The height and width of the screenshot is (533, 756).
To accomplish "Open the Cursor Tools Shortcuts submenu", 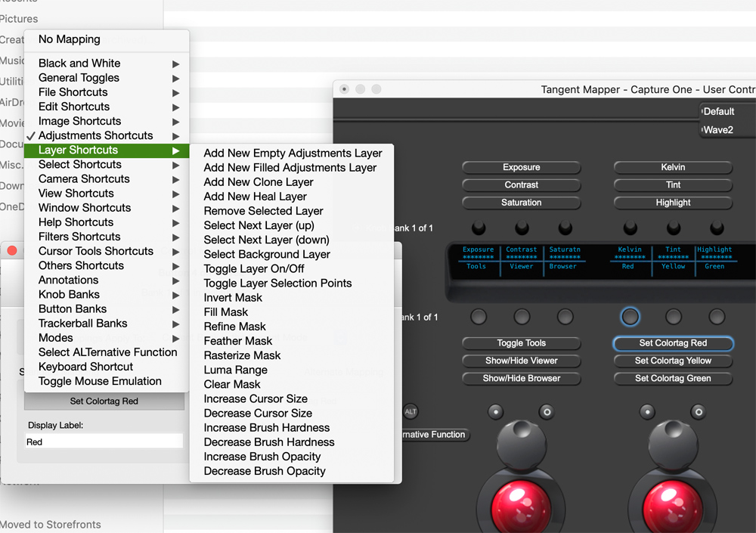I will click(96, 251).
